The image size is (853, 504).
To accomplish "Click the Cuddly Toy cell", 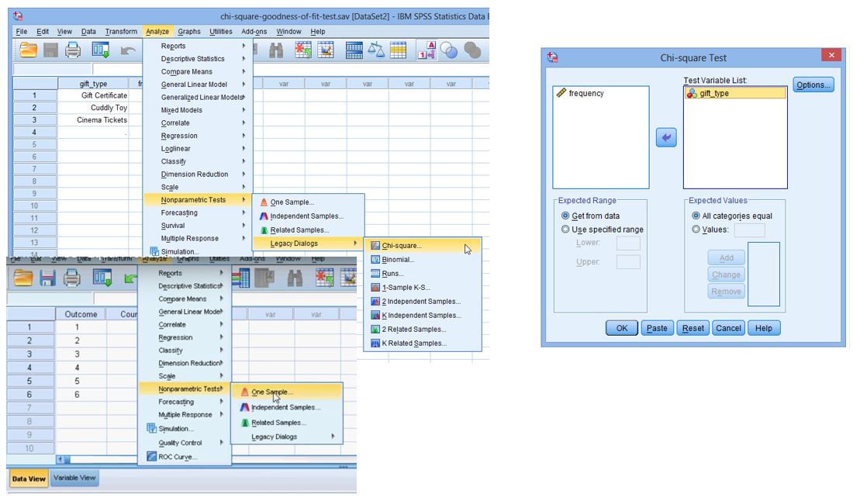I will [x=93, y=108].
